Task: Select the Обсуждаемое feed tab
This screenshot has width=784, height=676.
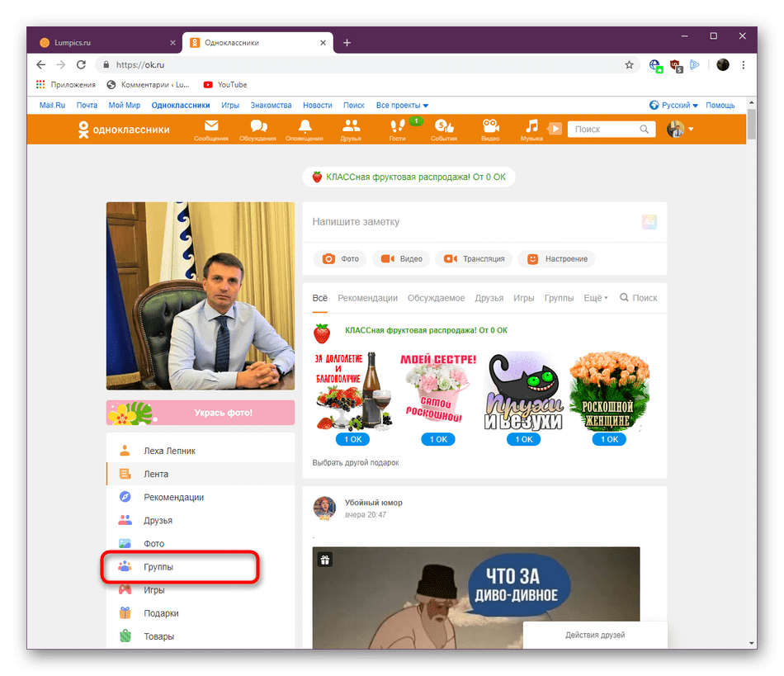Action: [x=436, y=297]
